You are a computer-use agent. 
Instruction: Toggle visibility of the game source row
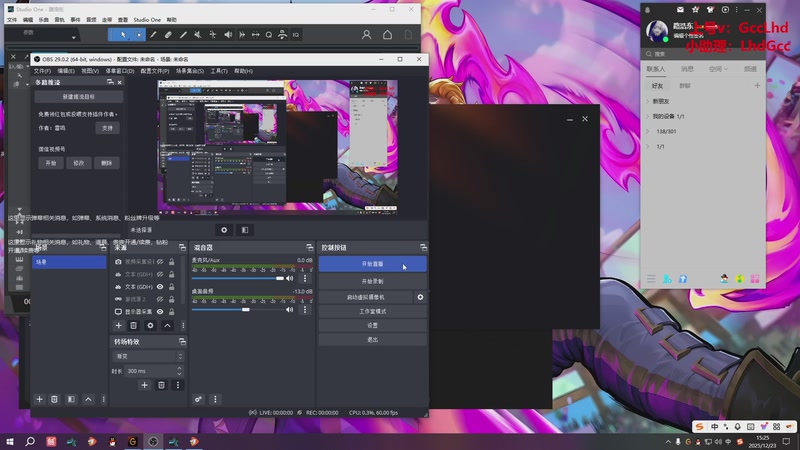coord(160,299)
